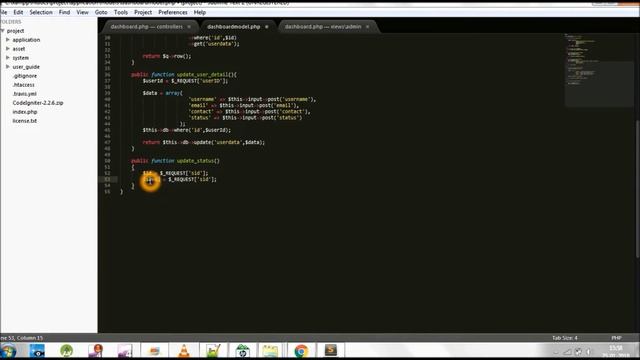Select the application folder label
The height and width of the screenshot is (360, 640).
[26, 40]
